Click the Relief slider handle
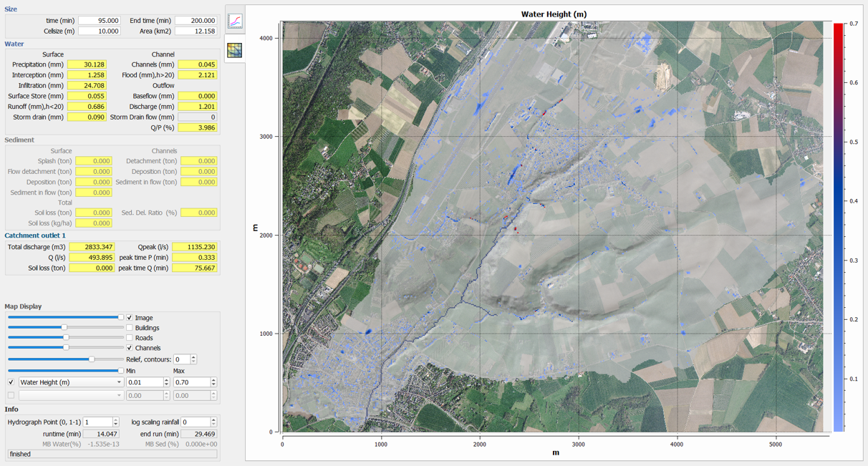868x466 pixels. pos(92,359)
